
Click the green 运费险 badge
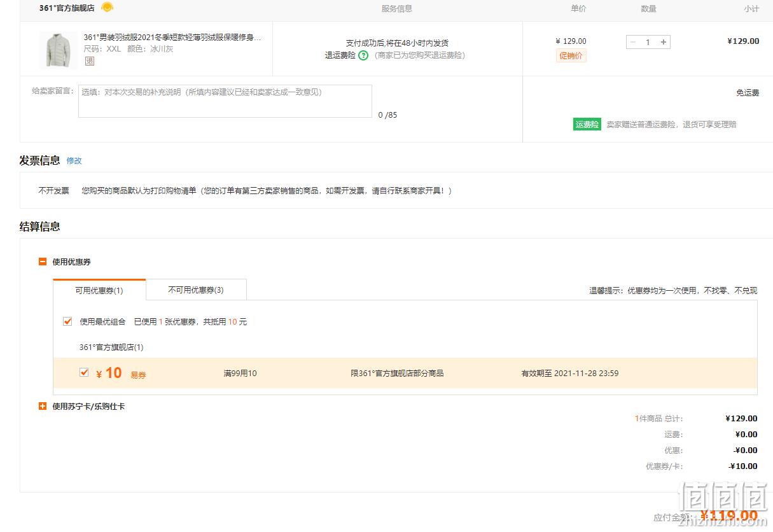pyautogui.click(x=587, y=125)
